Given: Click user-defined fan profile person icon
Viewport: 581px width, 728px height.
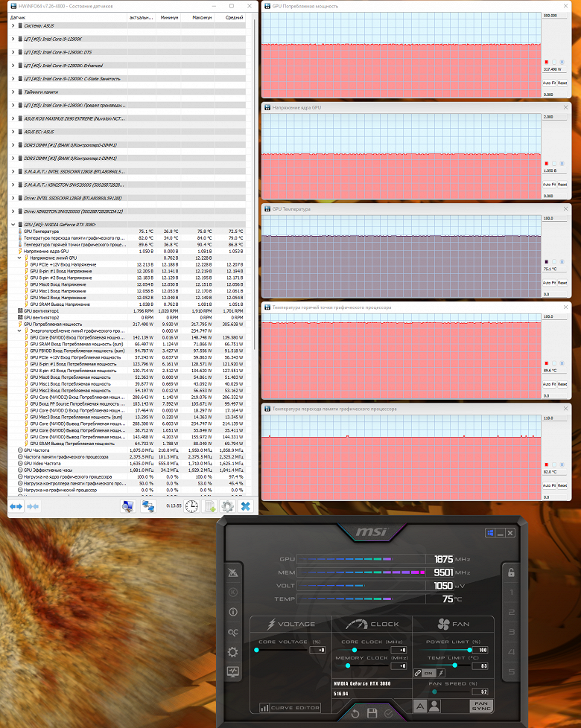Looking at the screenshot, I should coord(434,706).
